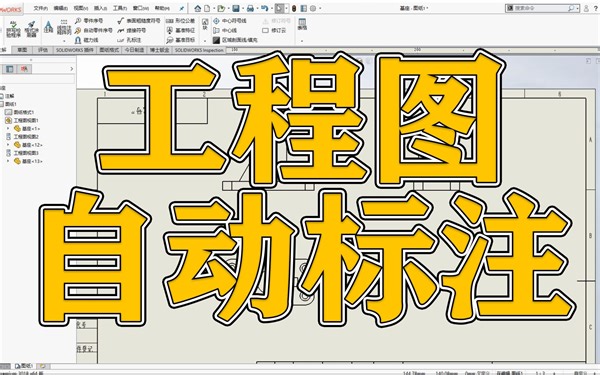Click 焊接符号 (Weld Symbol) tool
The width and height of the screenshot is (600, 375).
point(131,30)
